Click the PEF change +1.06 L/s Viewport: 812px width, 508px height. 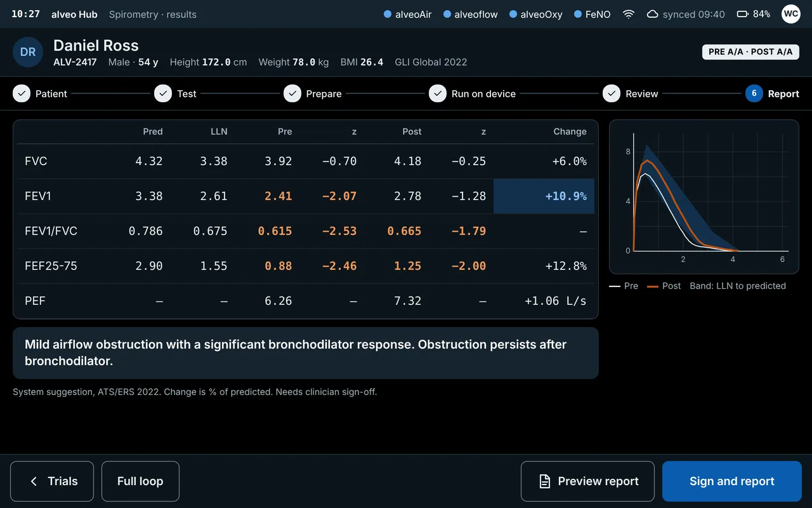556,301
